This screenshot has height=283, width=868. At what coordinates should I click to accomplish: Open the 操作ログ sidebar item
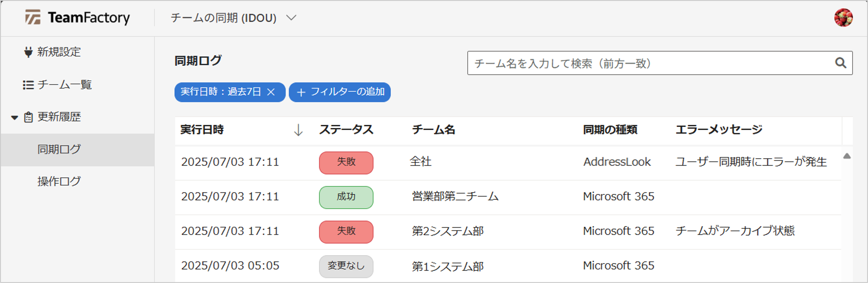(x=59, y=182)
